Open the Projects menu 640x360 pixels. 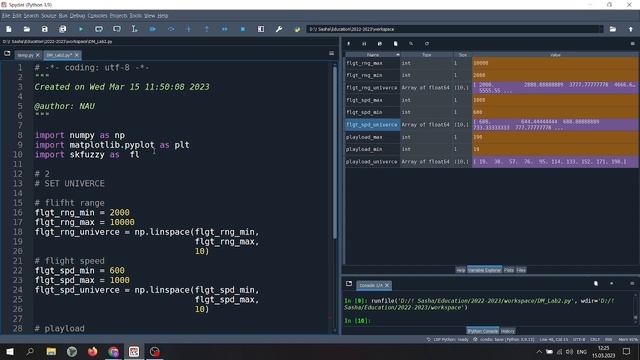[x=118, y=16]
